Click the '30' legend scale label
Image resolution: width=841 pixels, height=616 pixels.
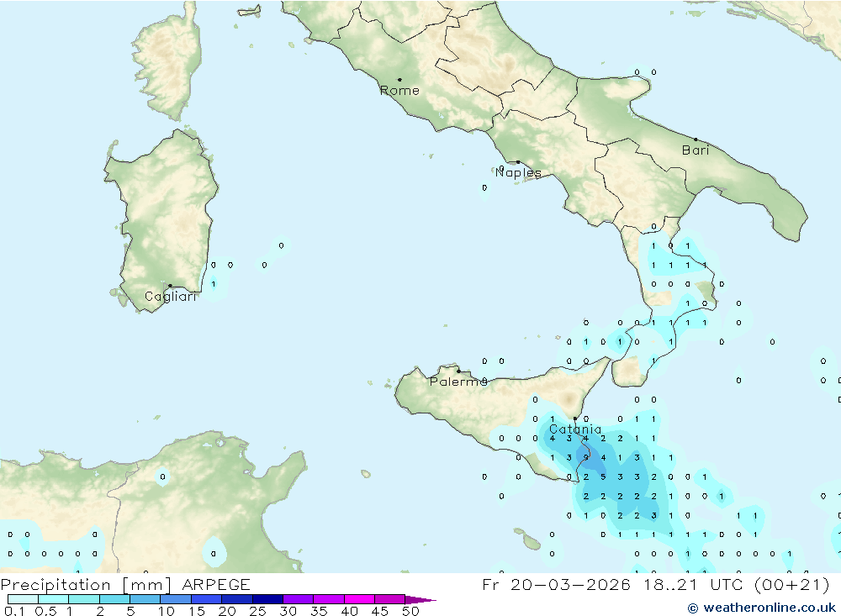pos(288,611)
